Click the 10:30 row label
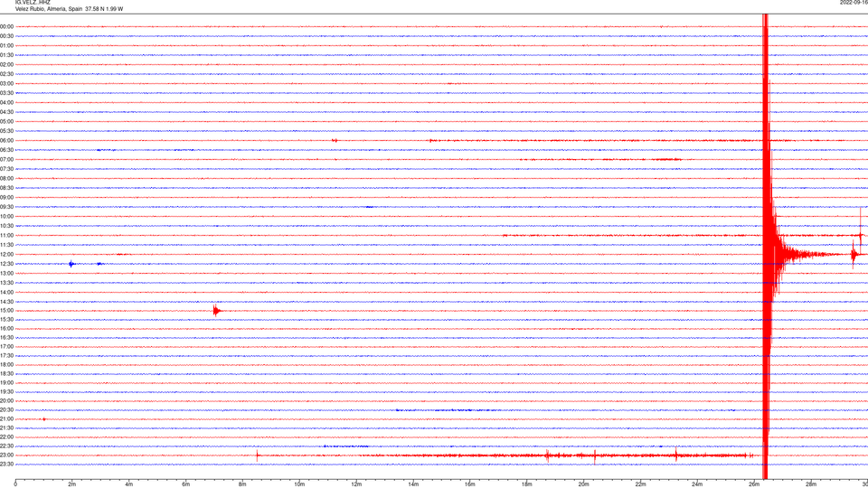 (6, 226)
